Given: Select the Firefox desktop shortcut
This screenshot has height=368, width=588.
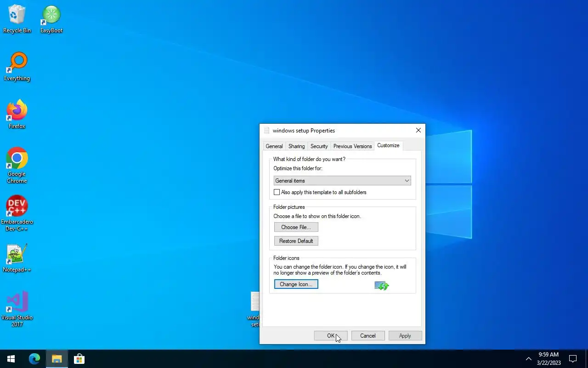Looking at the screenshot, I should click(x=17, y=115).
